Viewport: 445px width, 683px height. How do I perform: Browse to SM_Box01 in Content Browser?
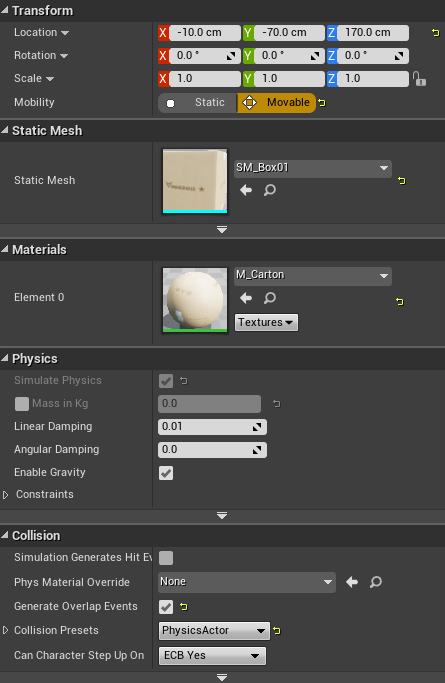tap(270, 190)
